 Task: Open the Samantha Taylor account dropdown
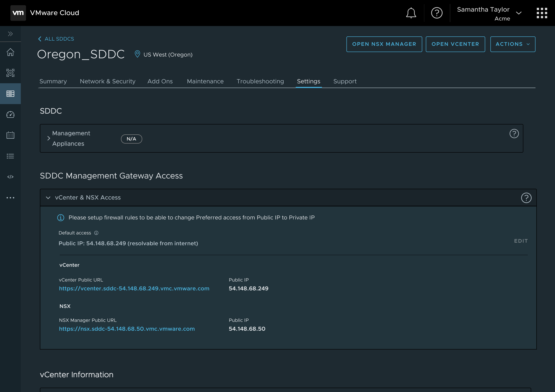(x=489, y=14)
